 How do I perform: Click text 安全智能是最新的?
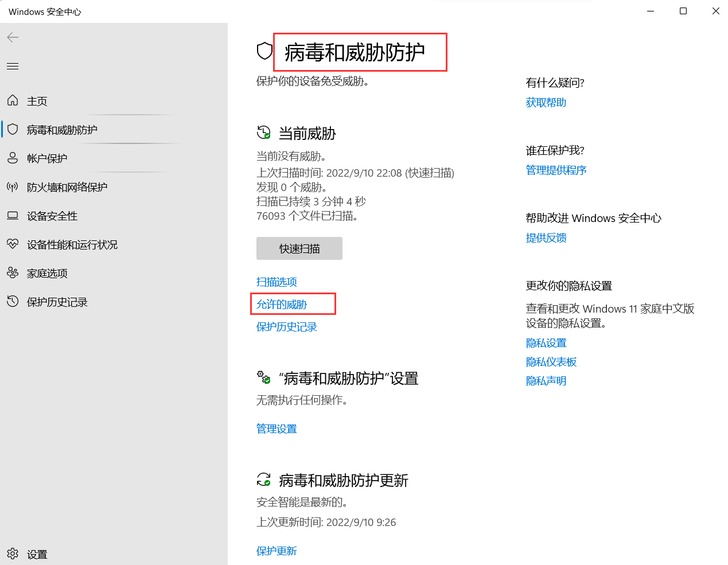302,502
